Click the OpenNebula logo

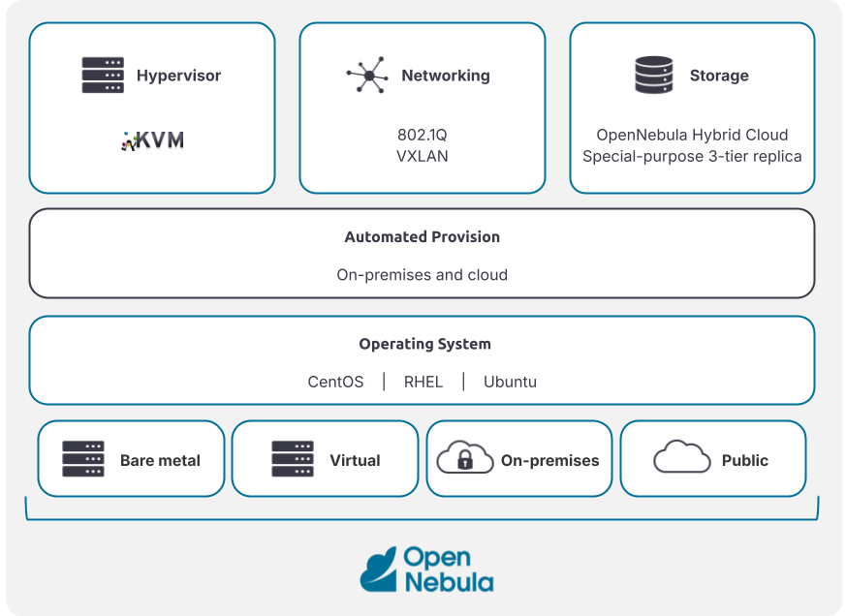click(x=426, y=570)
